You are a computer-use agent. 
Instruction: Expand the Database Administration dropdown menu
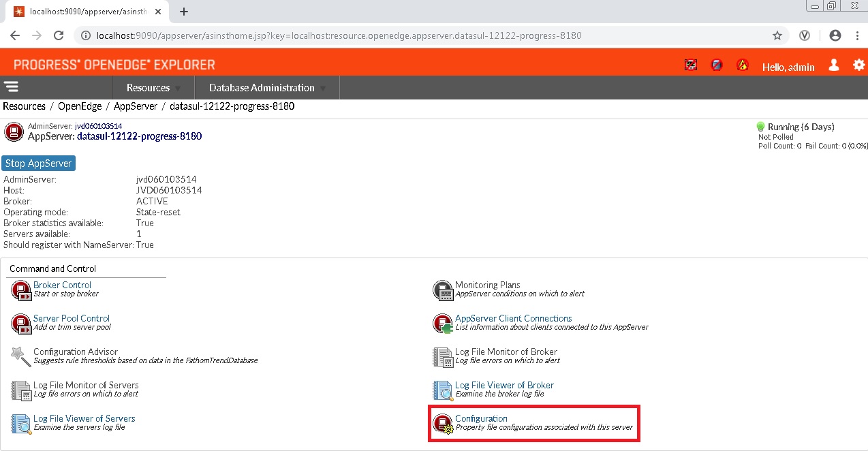(267, 87)
